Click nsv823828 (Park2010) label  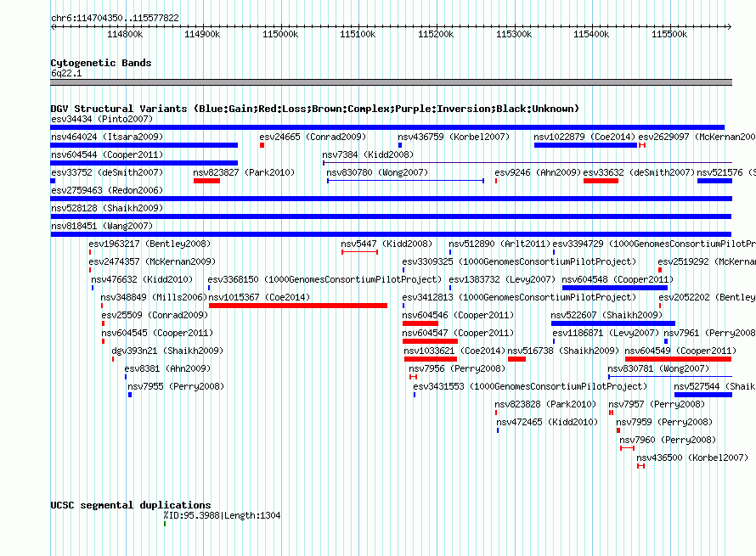(x=545, y=404)
